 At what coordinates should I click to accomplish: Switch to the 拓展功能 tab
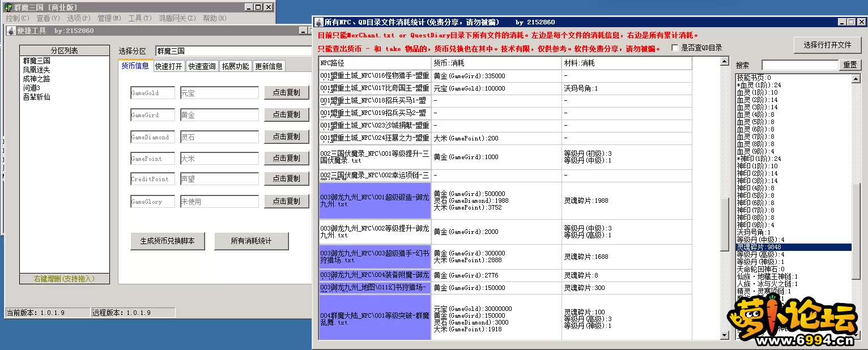tap(235, 66)
